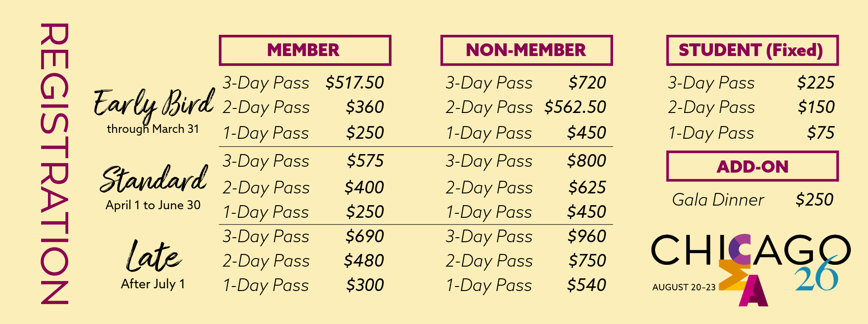868x324 pixels.
Task: Click the $960 late non-member price
Action: pyautogui.click(x=587, y=236)
